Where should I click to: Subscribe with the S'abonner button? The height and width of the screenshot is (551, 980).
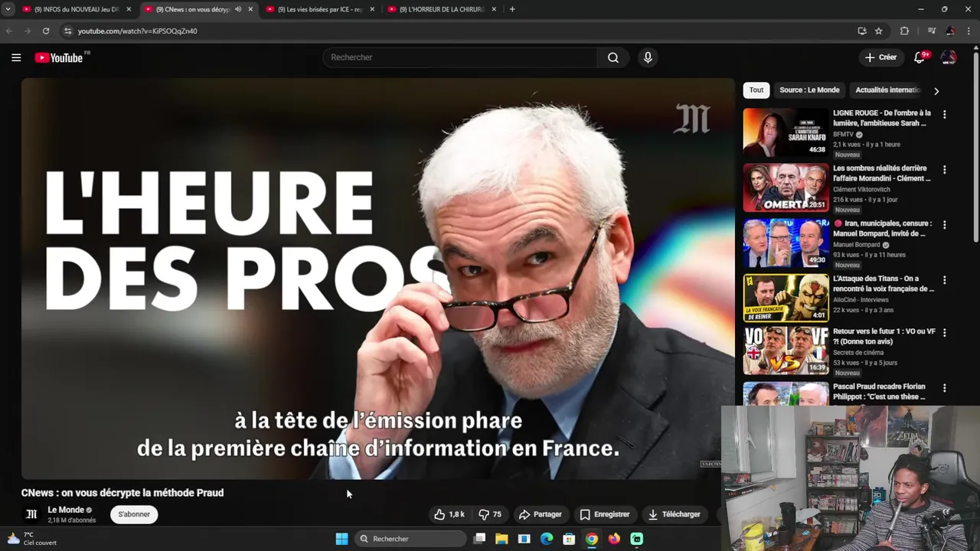[x=134, y=514]
